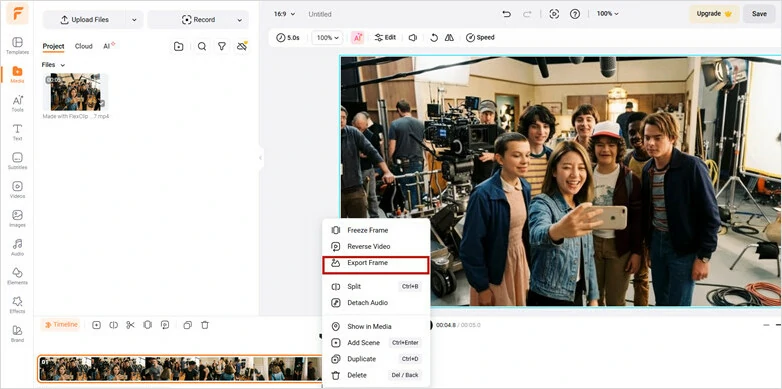Select the uploaded video thumbnail in Files
The height and width of the screenshot is (389, 782).
[75, 92]
